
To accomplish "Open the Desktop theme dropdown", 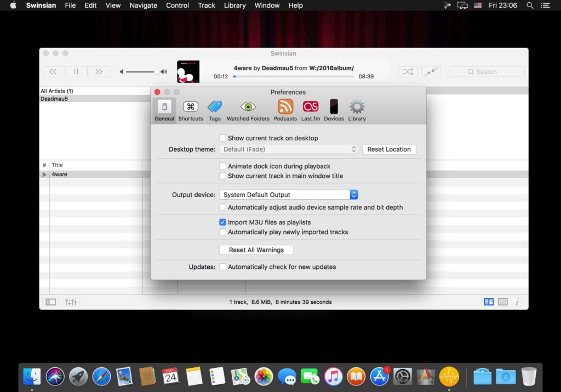I will tap(288, 149).
